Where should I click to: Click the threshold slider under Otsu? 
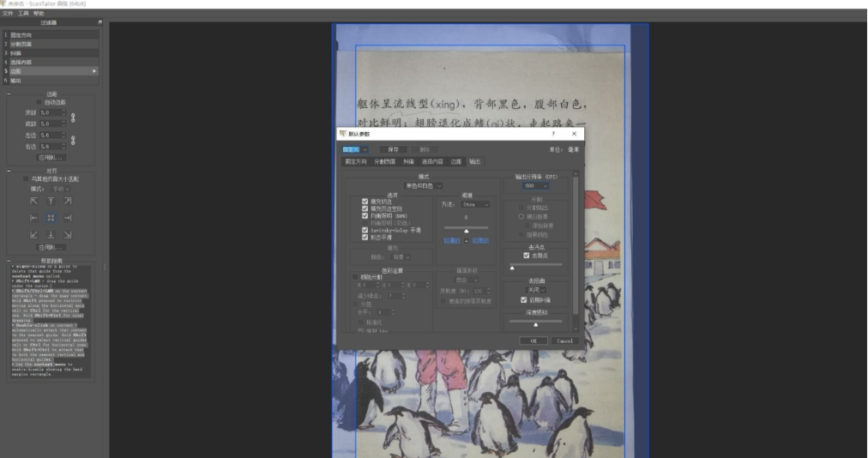[x=466, y=229]
